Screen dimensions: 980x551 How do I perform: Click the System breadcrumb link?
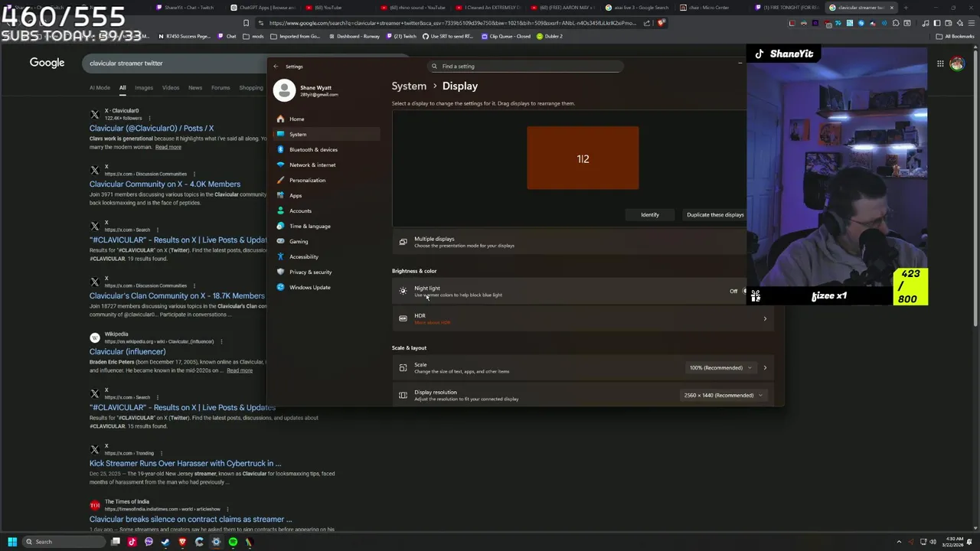click(x=409, y=86)
